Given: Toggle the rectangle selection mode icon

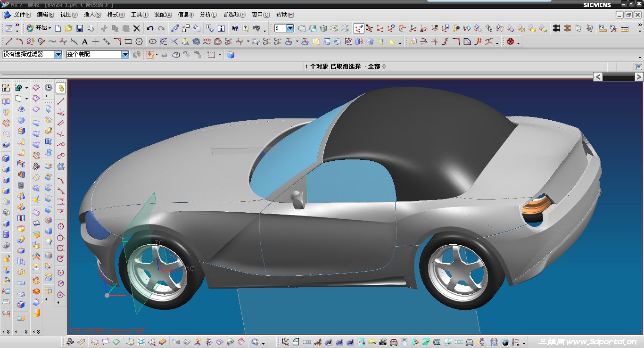Looking at the screenshot, I should click(211, 55).
